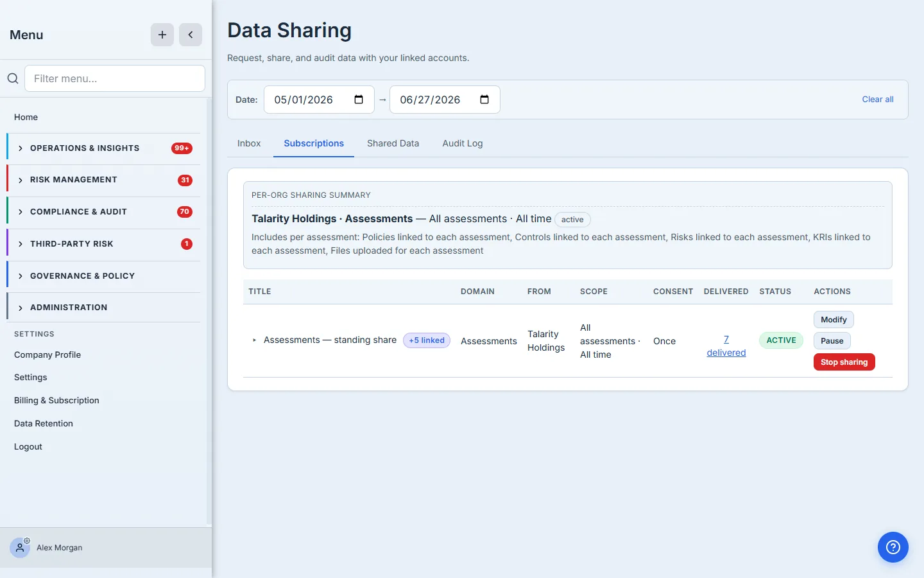Click Logout in the sidebar
Viewport: 924px width, 578px height.
[x=28, y=446]
